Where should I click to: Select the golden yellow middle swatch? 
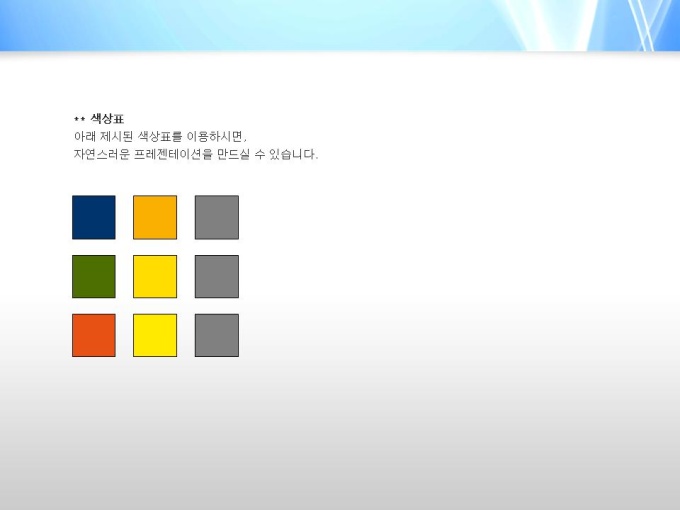[x=155, y=277]
